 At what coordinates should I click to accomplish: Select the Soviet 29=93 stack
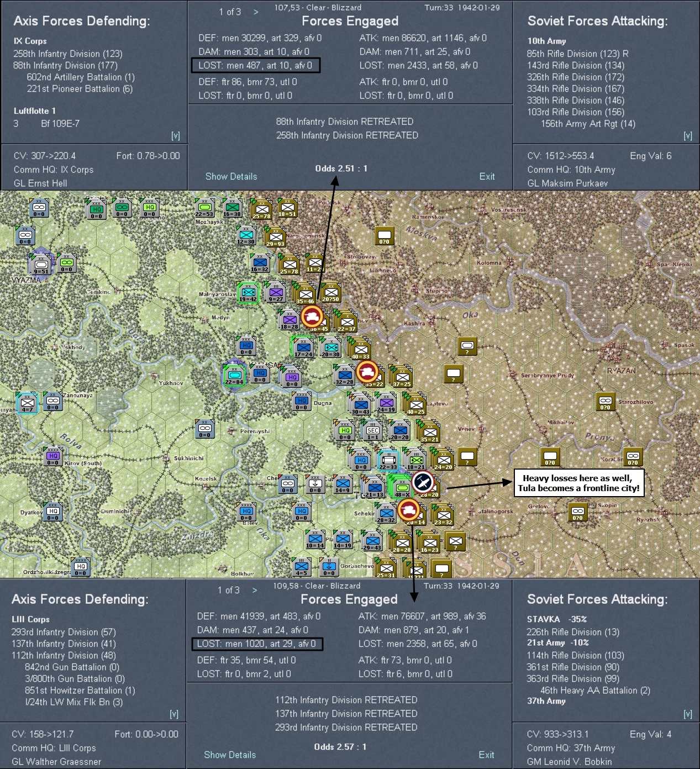275,238
